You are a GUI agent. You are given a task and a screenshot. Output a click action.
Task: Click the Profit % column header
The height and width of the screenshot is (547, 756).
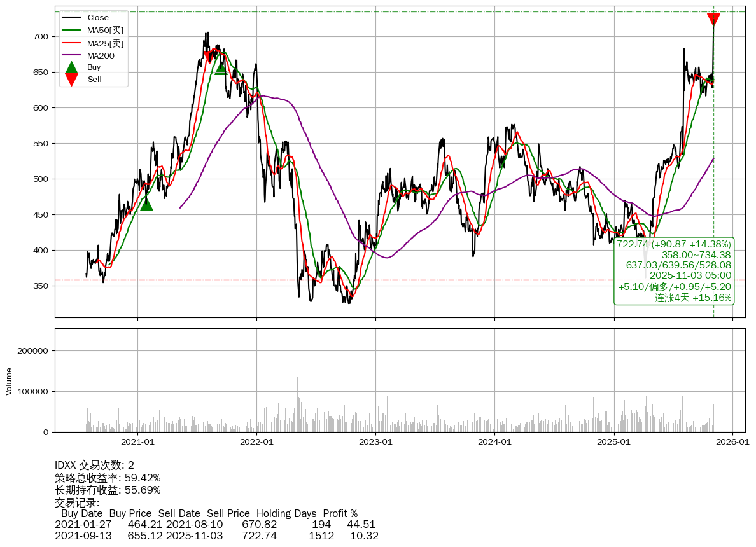(340, 513)
